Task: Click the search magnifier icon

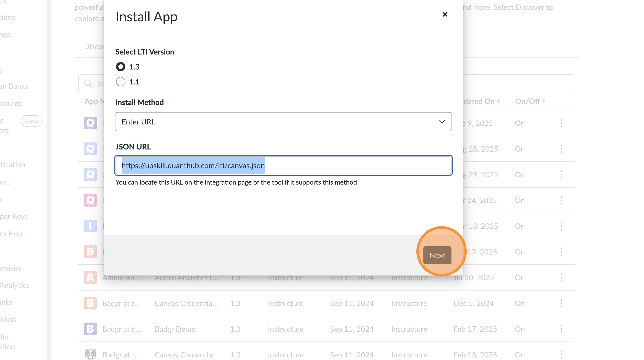Action: click(x=88, y=83)
